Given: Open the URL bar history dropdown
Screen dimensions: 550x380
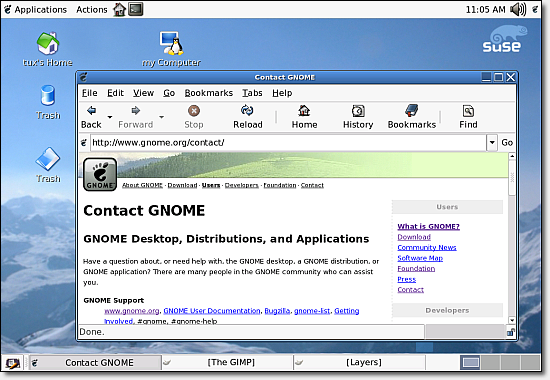Looking at the screenshot, I should pyautogui.click(x=492, y=142).
